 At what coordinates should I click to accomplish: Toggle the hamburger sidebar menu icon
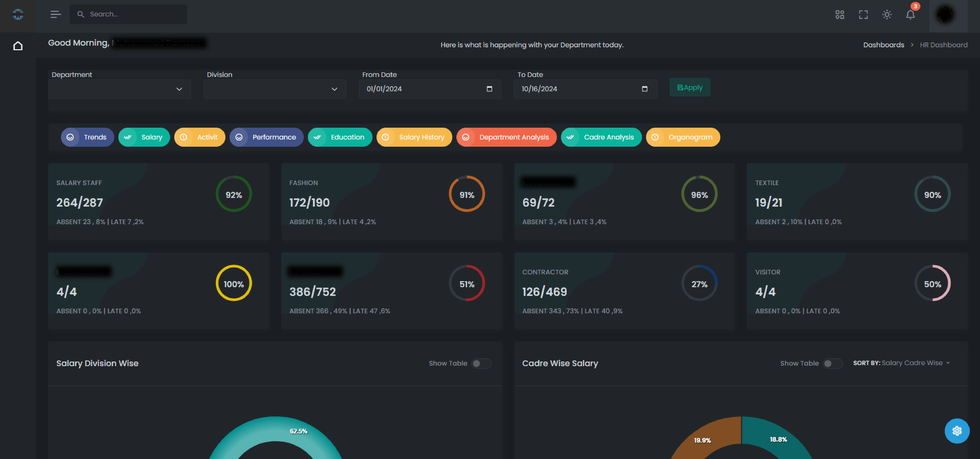[56, 14]
